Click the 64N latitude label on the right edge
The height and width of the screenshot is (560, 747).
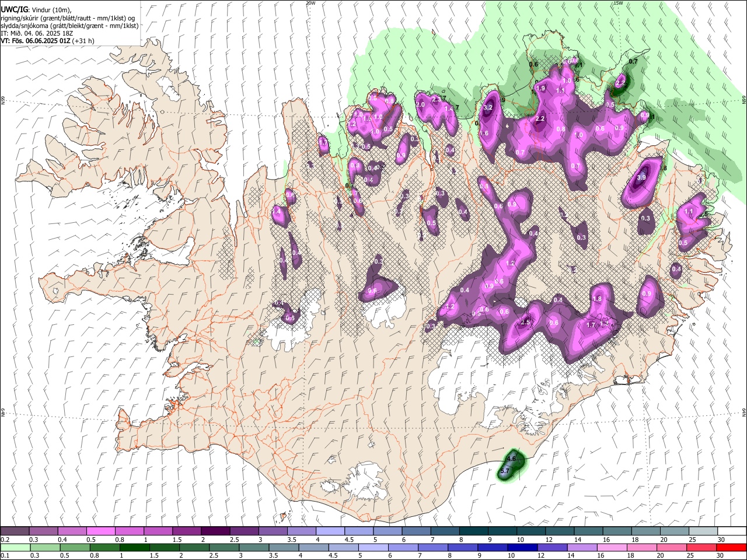click(744, 412)
